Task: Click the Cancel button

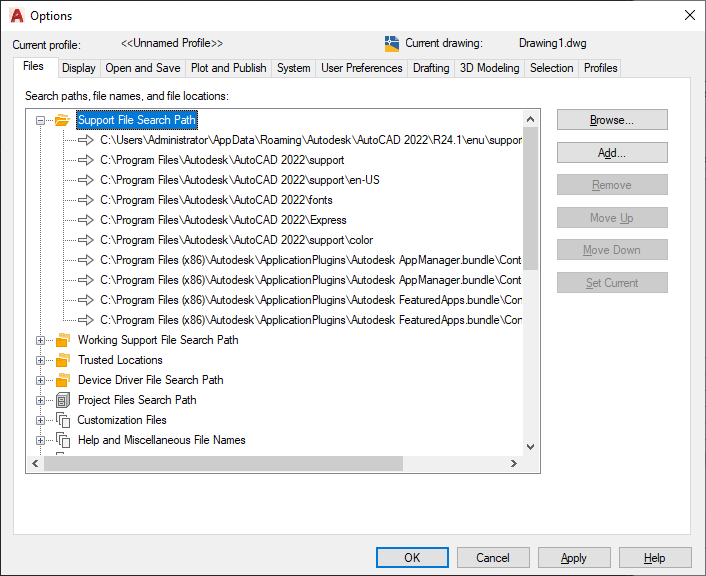Action: pyautogui.click(x=493, y=558)
